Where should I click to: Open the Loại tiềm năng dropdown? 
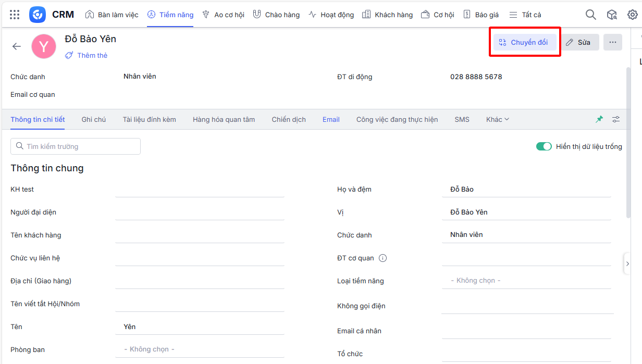526,281
